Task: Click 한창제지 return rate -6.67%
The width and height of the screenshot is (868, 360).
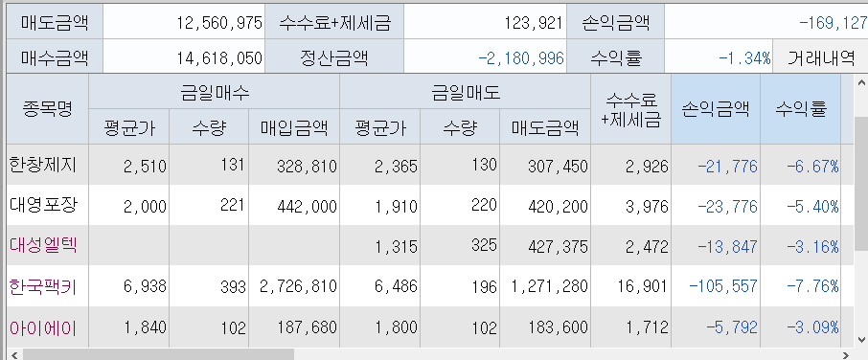Action: coord(812,166)
